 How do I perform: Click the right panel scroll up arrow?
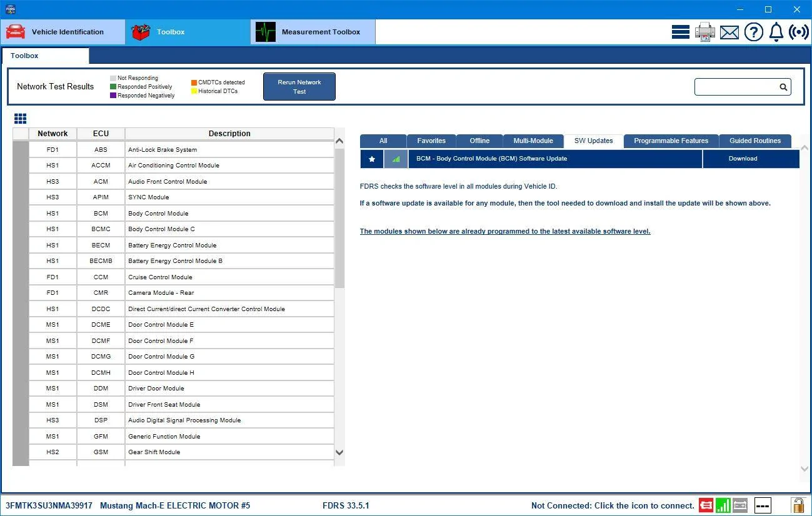click(x=804, y=149)
